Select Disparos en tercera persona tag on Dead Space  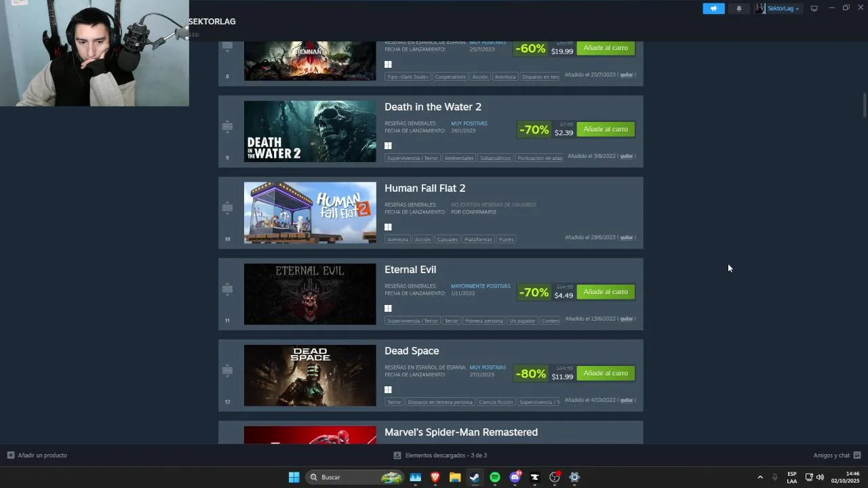point(440,402)
